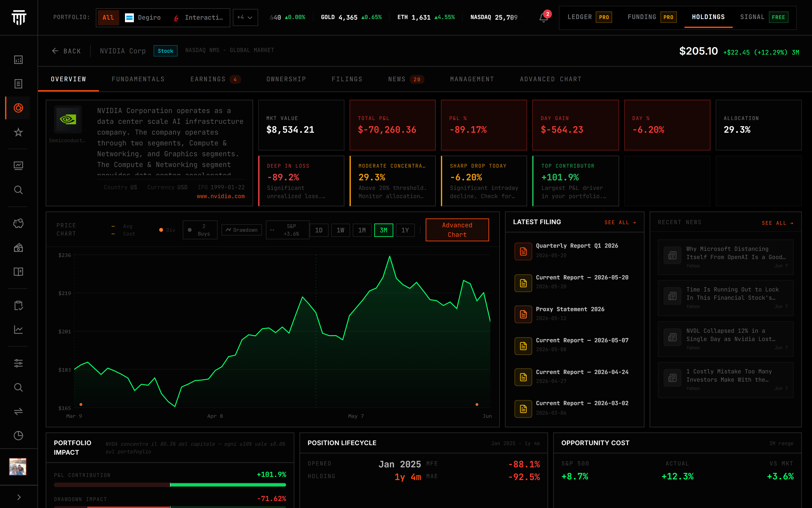The height and width of the screenshot is (508, 812).
Task: Click See All in Recent News
Action: [x=778, y=223]
